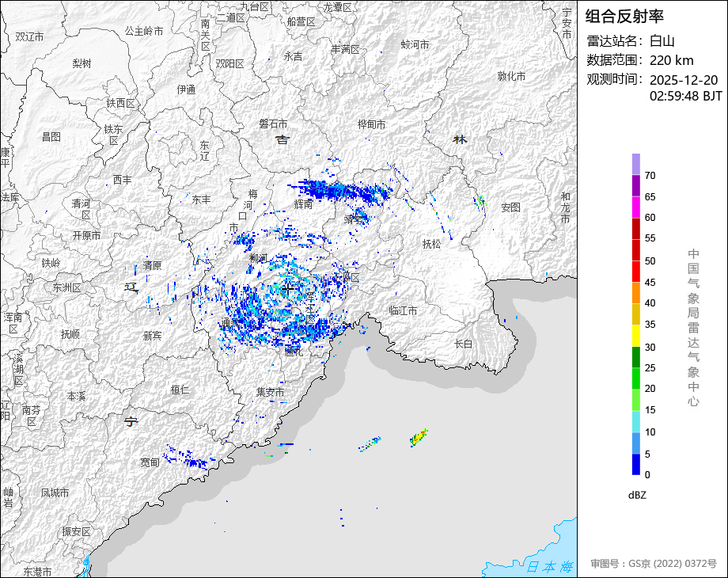The image size is (728, 578).
Task: Click the black radar station cross marker
Action: click(288, 290)
